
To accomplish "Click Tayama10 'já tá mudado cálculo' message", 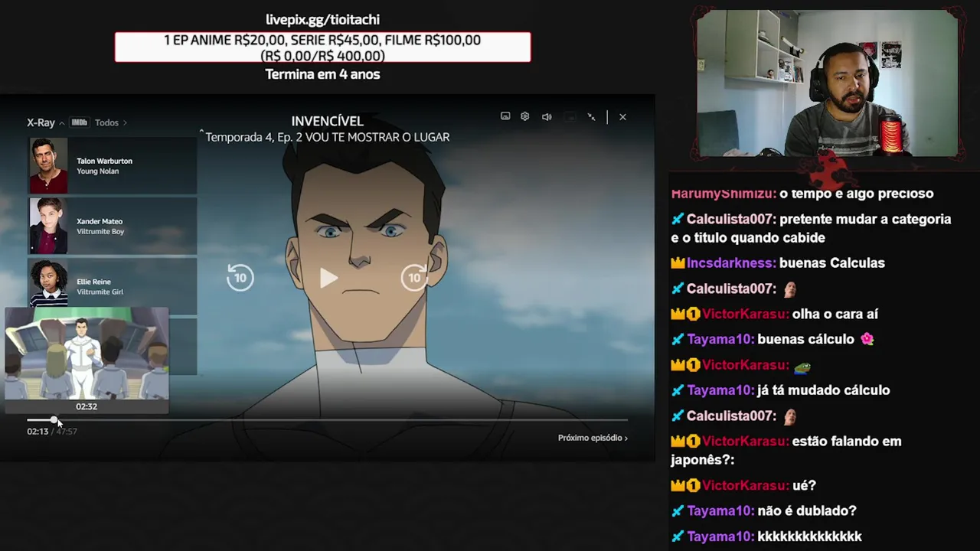I will [x=780, y=390].
